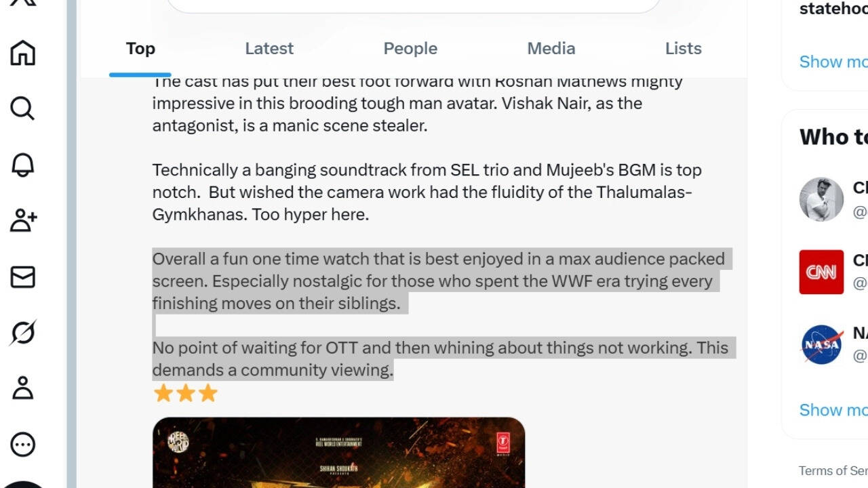This screenshot has width=868, height=488.
Task: Select the Media tab
Action: [x=551, y=49]
